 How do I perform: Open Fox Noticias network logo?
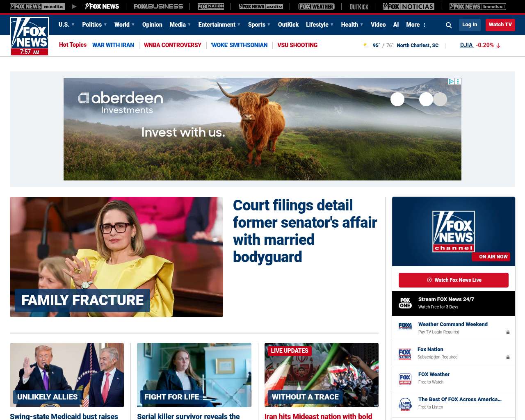pos(409,7)
